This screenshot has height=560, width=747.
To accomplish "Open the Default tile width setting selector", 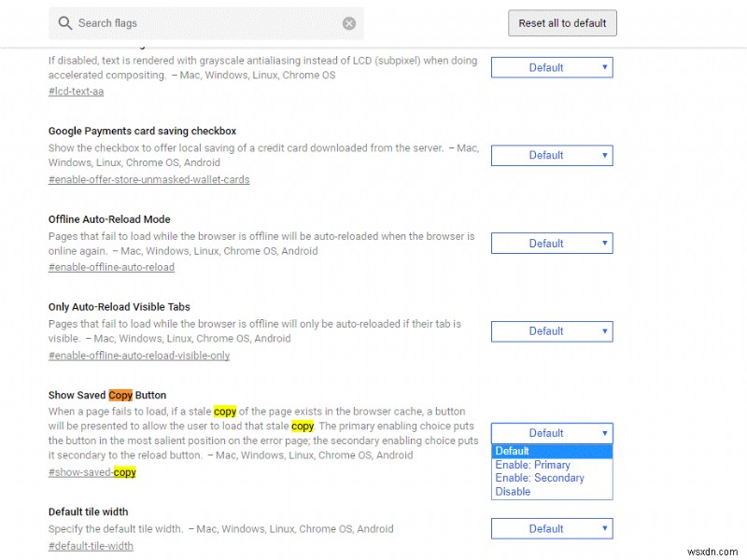I will click(x=551, y=528).
